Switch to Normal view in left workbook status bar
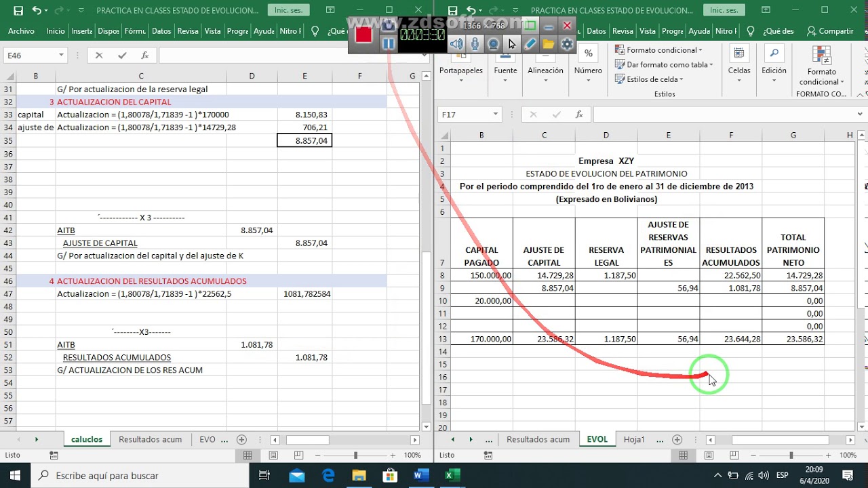 pos(248,455)
